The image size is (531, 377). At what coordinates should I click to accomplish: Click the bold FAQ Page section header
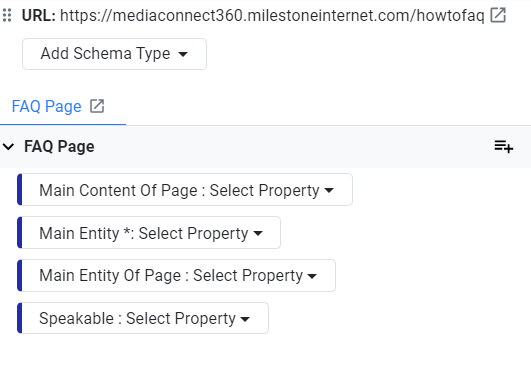point(59,147)
